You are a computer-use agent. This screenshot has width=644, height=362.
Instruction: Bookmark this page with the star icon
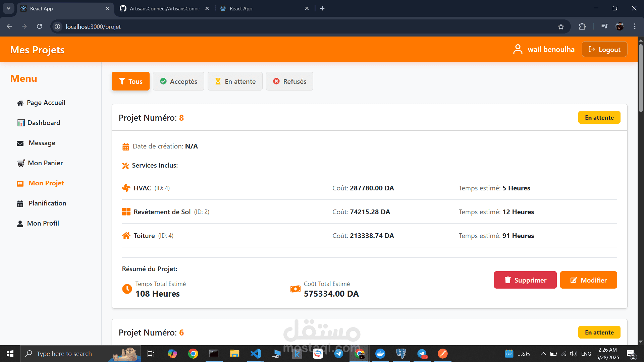point(561,27)
